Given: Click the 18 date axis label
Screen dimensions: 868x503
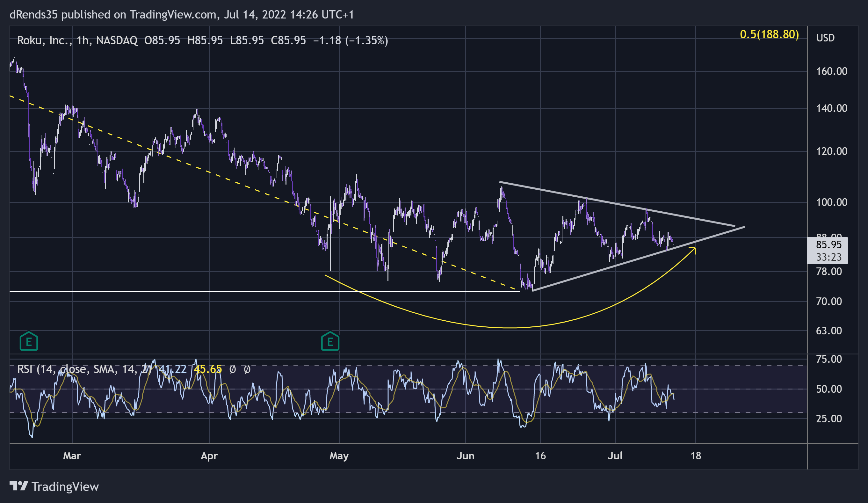Looking at the screenshot, I should [695, 456].
